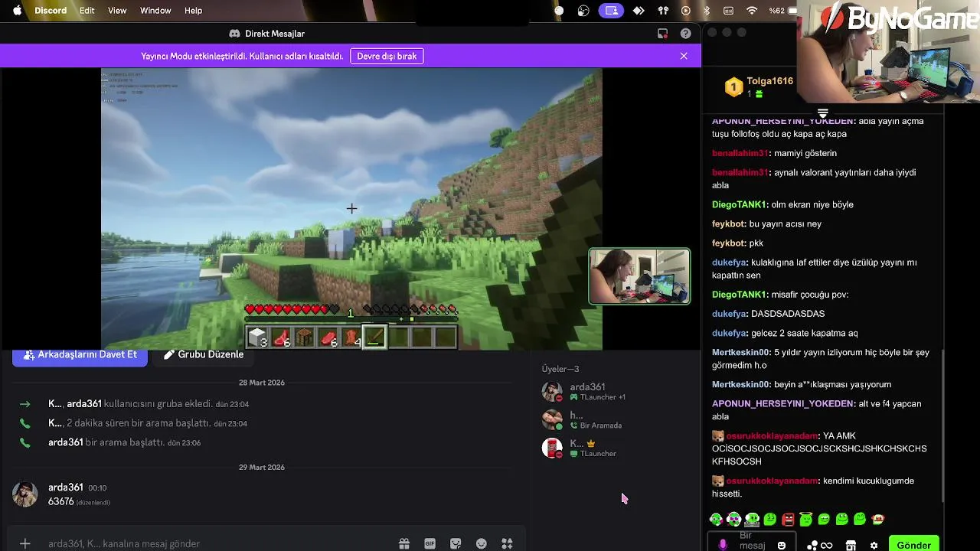
Task: Open Discord help question mark icon
Action: coord(685,34)
